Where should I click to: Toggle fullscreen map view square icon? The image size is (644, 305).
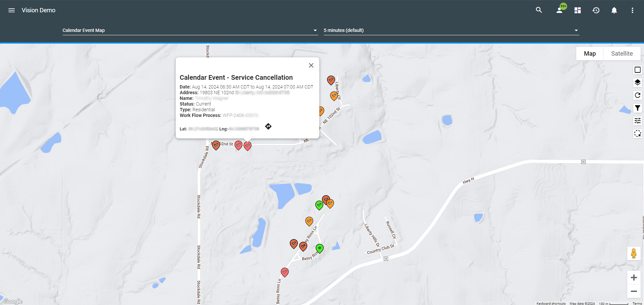[x=638, y=70]
